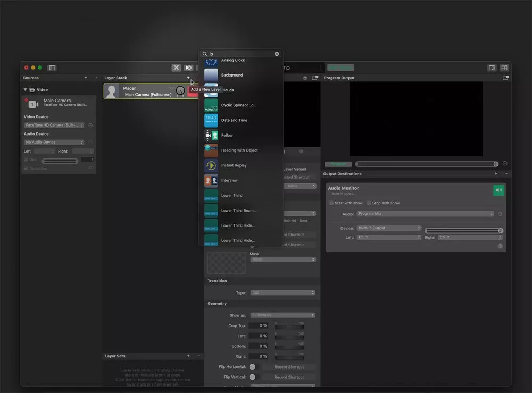Image resolution: width=532 pixels, height=393 pixels.
Task: Remove a source with the Sources minus
Action: (96, 78)
